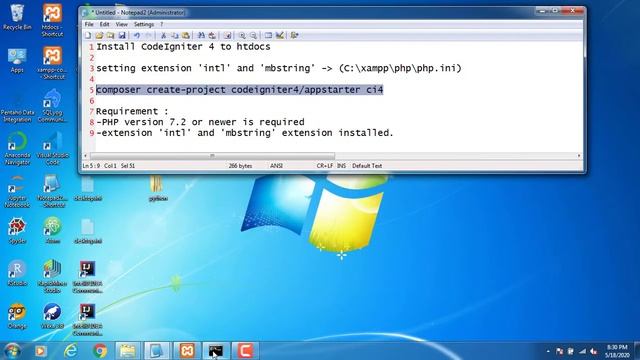Viewport: 640px width, 360px height.
Task: Select the python folder on desktop
Action: click(158, 189)
